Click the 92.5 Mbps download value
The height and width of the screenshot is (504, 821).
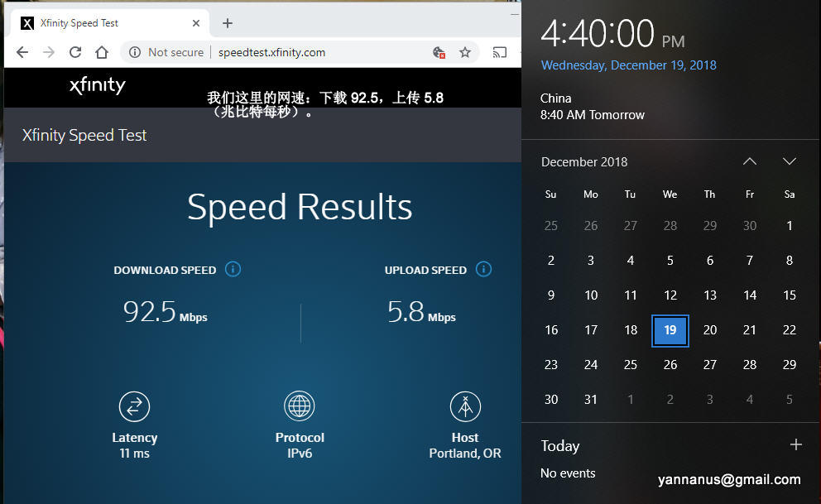(x=165, y=311)
